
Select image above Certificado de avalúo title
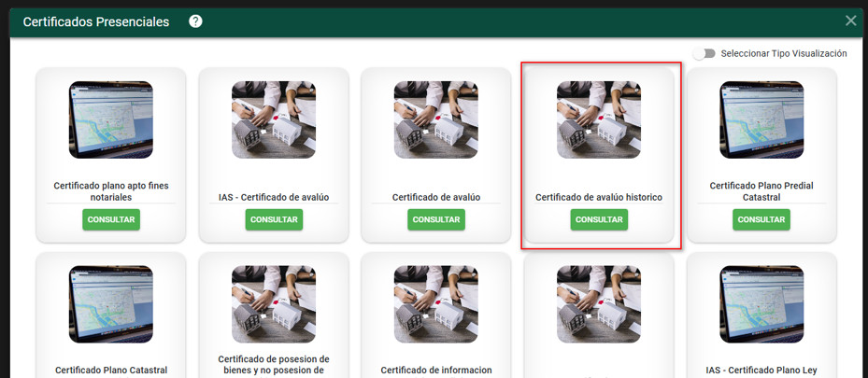(x=436, y=119)
